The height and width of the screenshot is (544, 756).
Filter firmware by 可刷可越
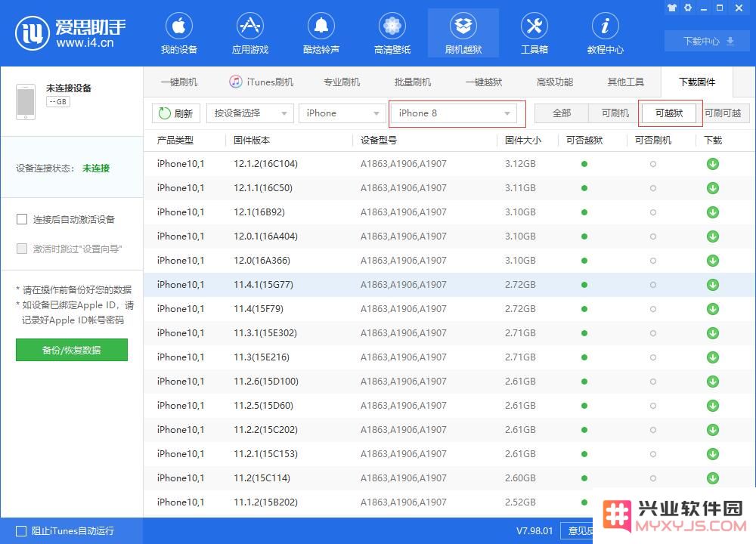click(x=723, y=113)
